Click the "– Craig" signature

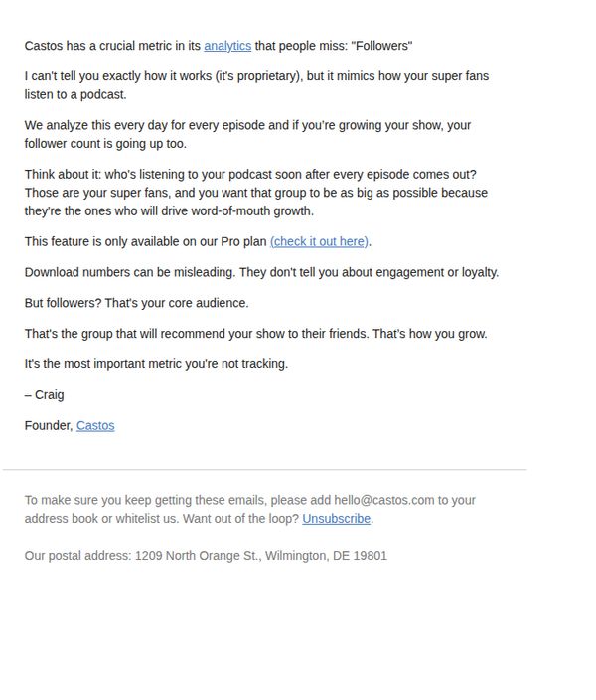[x=45, y=395]
